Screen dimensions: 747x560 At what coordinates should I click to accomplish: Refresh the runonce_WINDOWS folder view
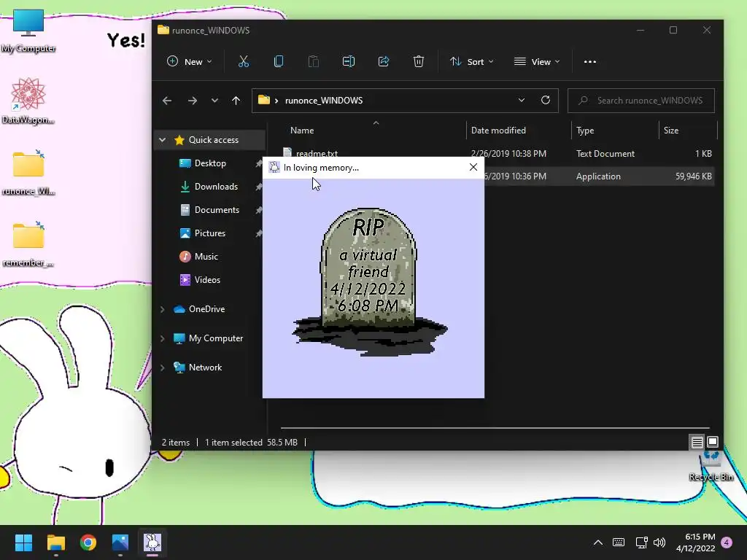pos(546,100)
